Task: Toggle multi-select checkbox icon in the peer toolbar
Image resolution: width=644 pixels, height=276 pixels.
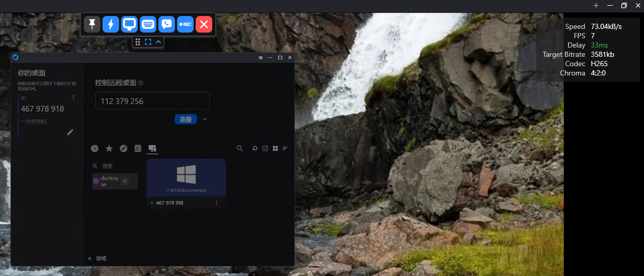Action: 265,148
